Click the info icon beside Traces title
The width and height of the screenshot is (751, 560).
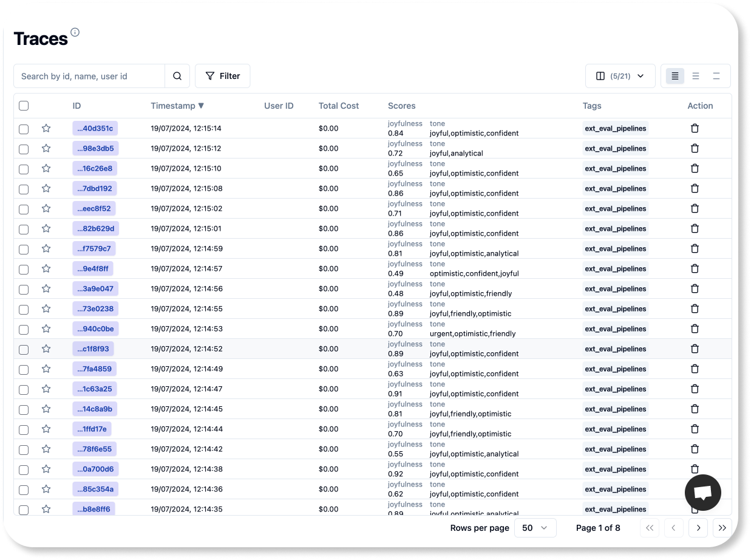pos(75,32)
